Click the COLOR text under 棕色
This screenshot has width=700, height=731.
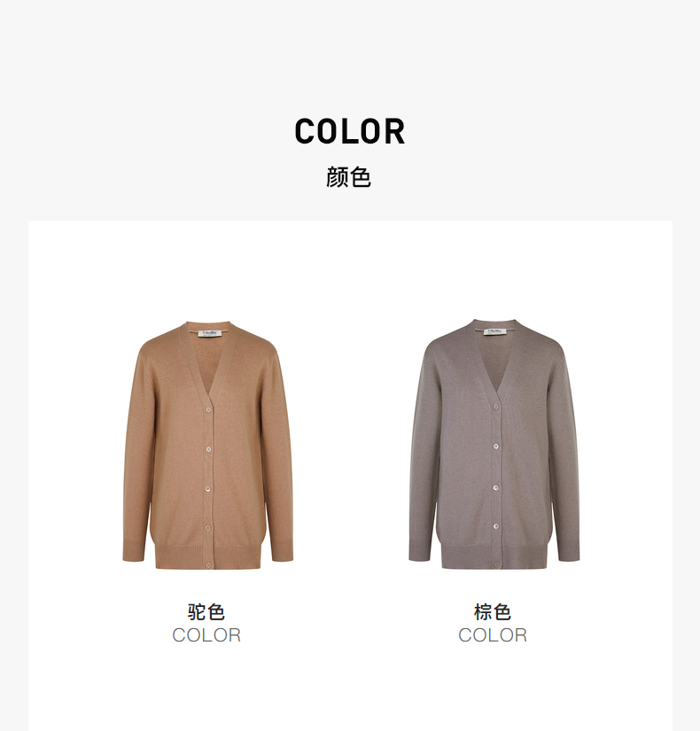pyautogui.click(x=493, y=635)
